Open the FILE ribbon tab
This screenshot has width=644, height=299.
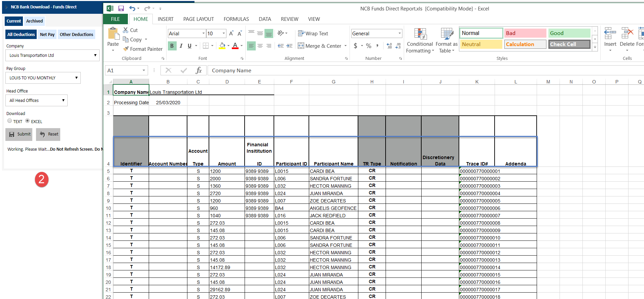coord(115,19)
